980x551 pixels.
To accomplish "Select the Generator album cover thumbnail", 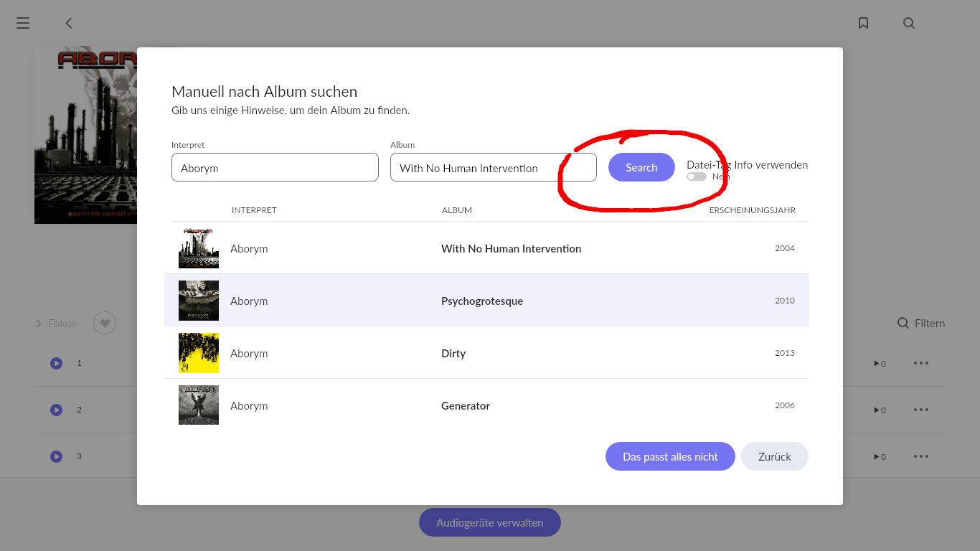I will [199, 405].
